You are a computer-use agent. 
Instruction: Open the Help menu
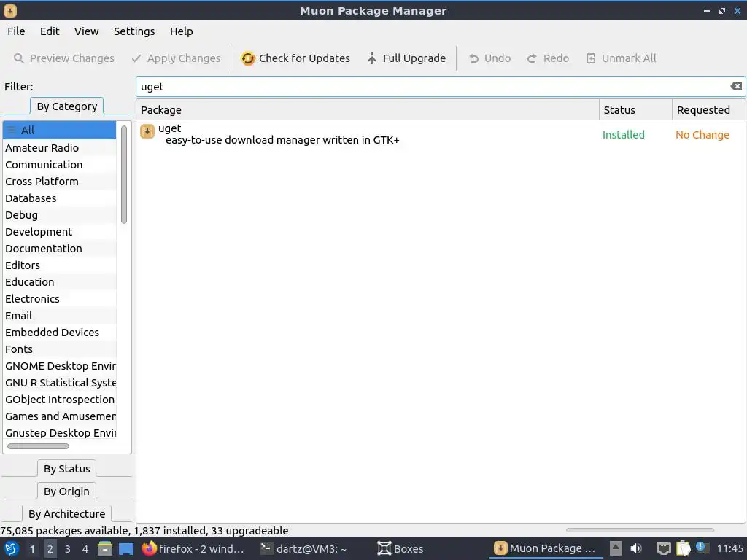pos(181,31)
